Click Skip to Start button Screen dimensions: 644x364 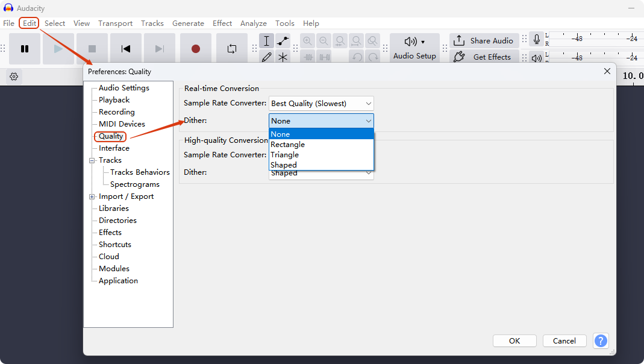(125, 49)
